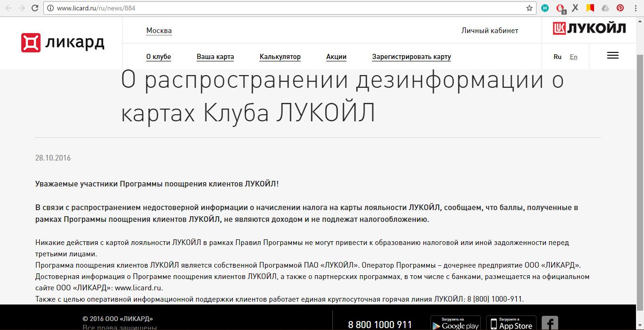Open the Москва city selector

pyautogui.click(x=159, y=31)
